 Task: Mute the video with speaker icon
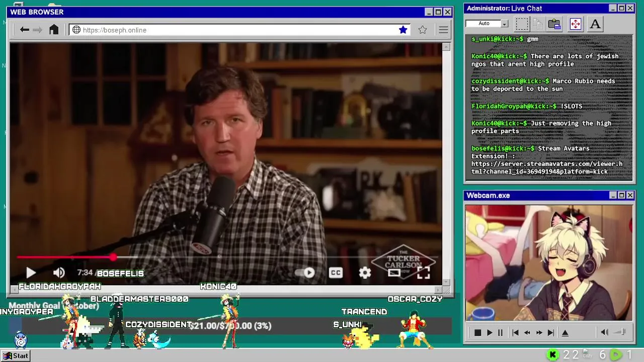point(59,273)
